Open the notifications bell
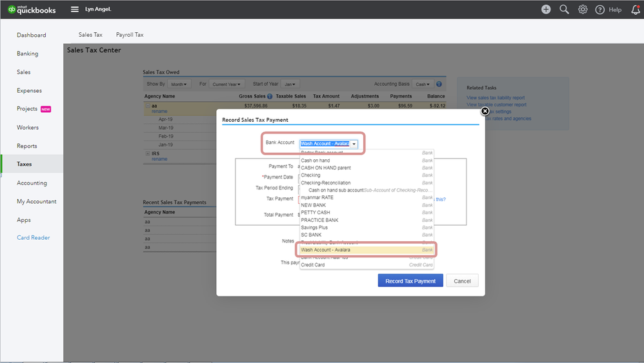 [636, 10]
